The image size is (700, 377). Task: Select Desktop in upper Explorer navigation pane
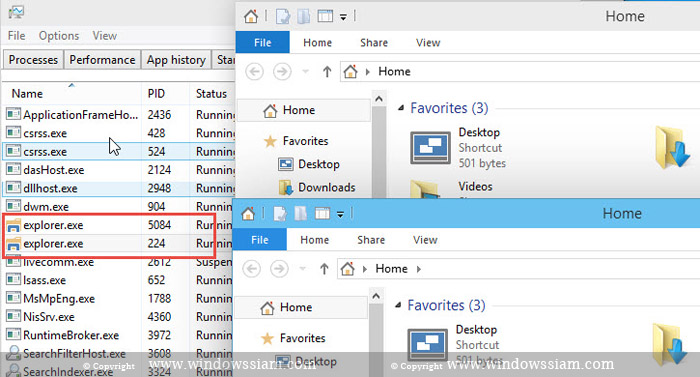click(x=318, y=164)
